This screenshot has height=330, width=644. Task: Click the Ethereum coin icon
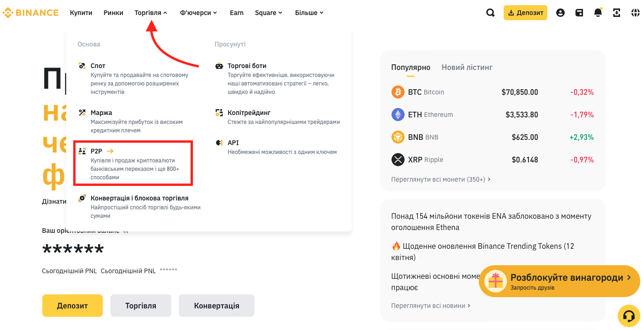(x=398, y=115)
